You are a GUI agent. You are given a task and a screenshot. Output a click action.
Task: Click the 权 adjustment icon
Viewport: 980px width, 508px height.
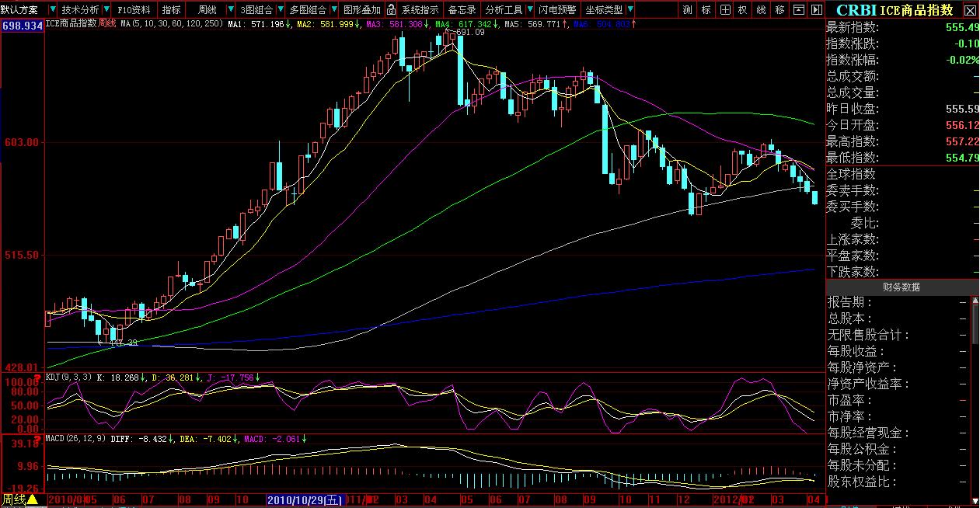point(743,10)
